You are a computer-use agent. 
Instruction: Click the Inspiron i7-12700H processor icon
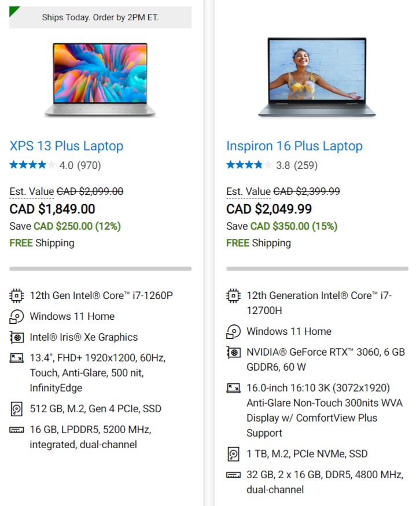coord(233,296)
